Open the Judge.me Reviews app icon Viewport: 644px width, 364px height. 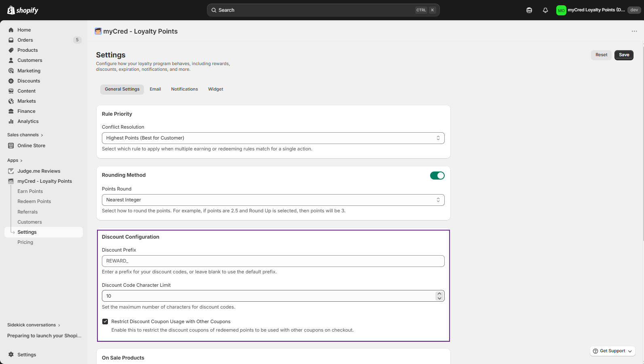pyautogui.click(x=11, y=171)
